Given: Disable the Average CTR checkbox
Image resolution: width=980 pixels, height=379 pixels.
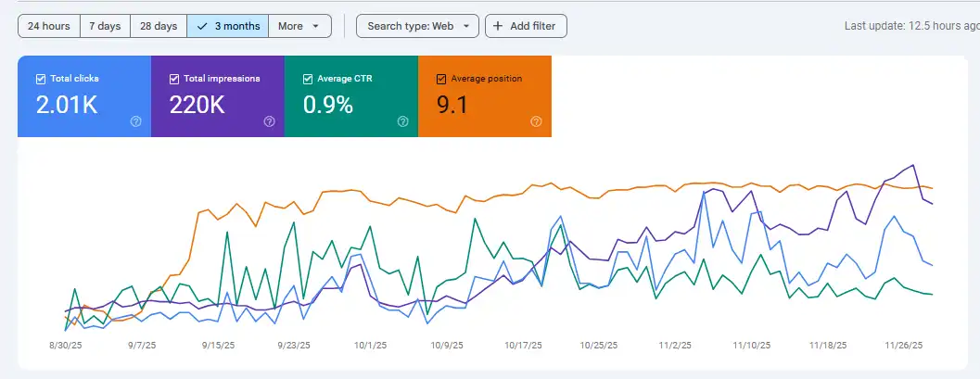Looking at the screenshot, I should tap(308, 79).
